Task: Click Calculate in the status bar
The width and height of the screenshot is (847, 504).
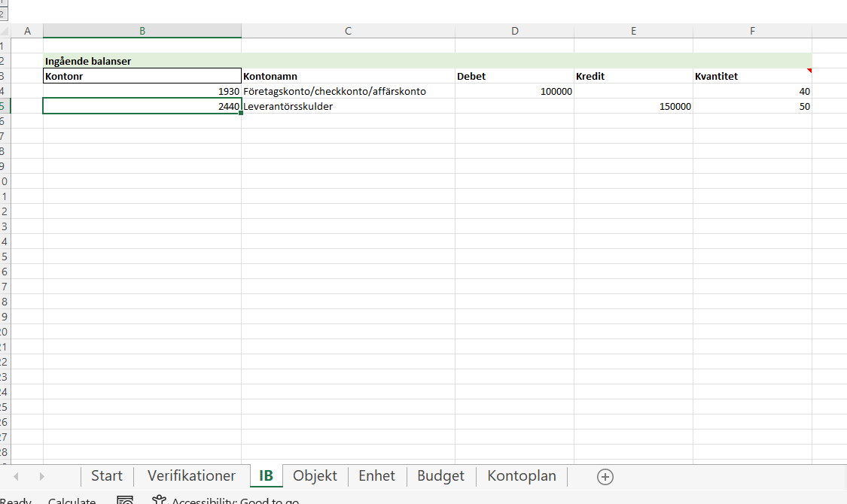Action: point(72,500)
